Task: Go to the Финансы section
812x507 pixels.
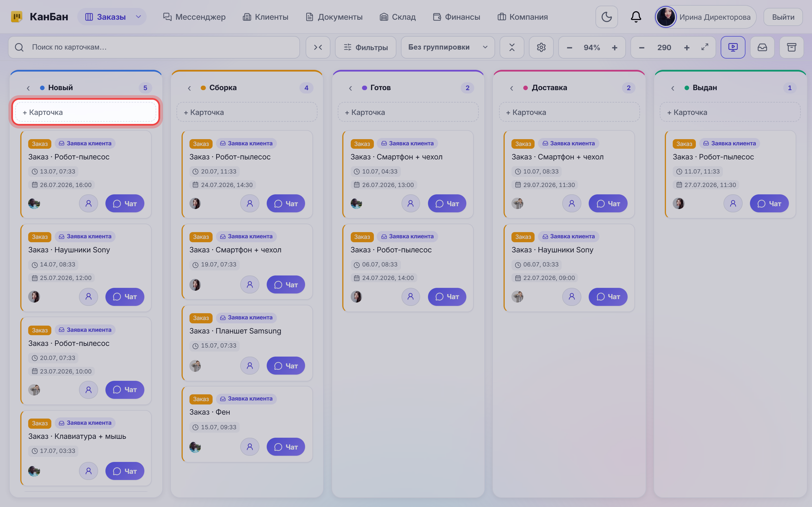Action: 456,17
